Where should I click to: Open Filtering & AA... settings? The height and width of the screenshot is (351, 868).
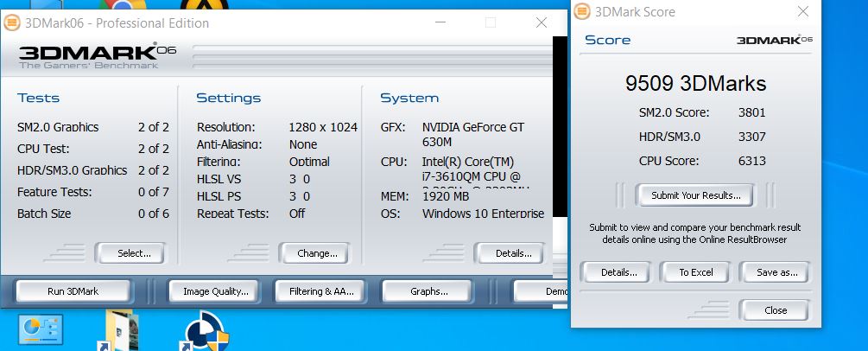point(321,291)
